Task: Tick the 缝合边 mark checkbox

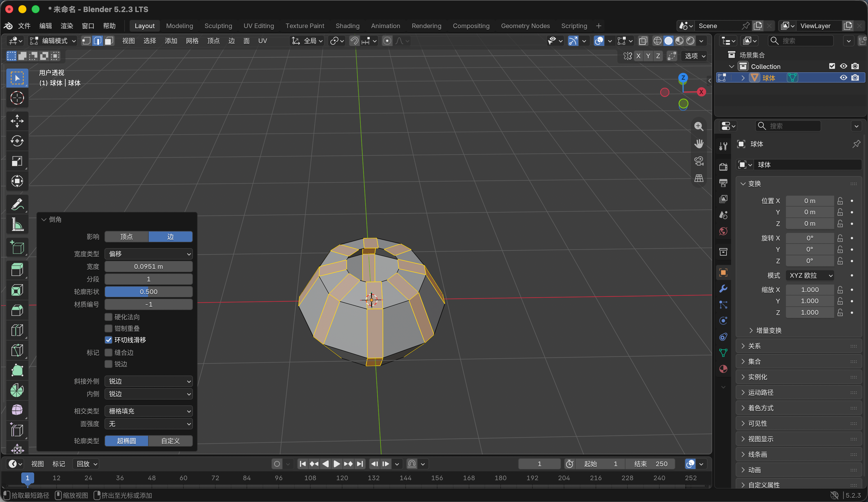Action: coord(108,352)
